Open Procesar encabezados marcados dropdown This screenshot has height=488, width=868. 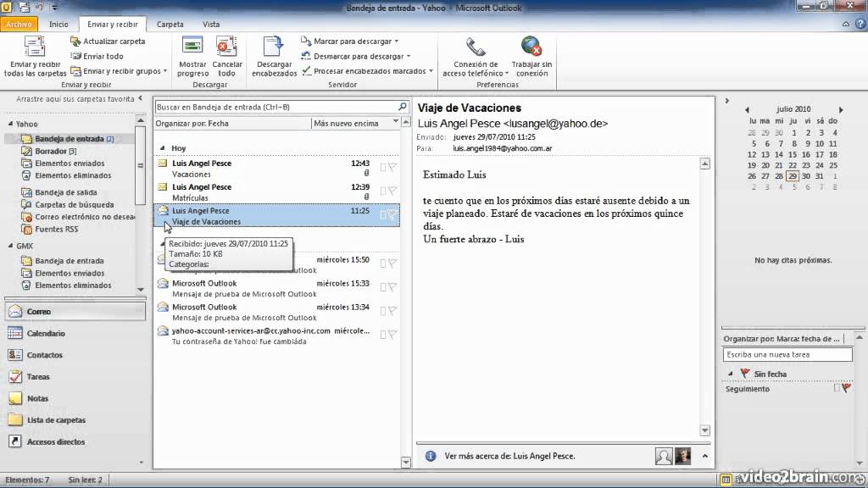368,71
